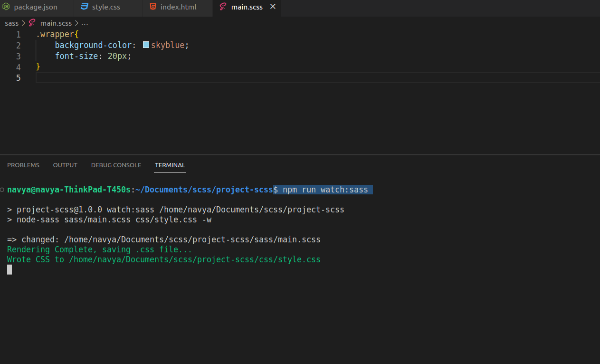
Task: Click line number 3 in gutter
Action: (x=19, y=56)
